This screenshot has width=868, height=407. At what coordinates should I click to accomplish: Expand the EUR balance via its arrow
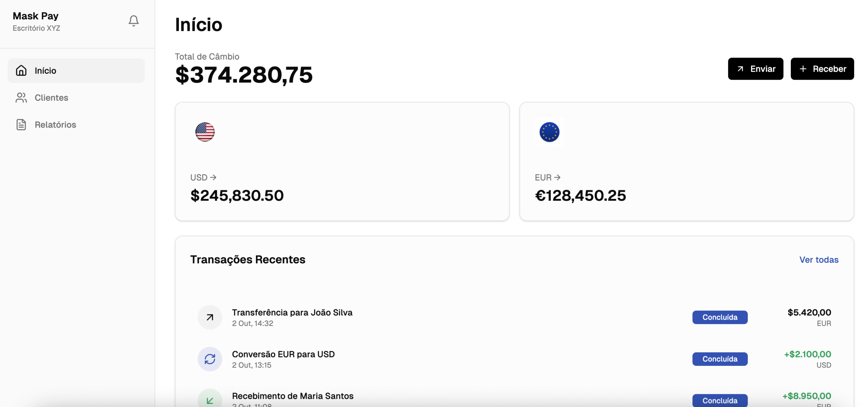[x=558, y=177]
